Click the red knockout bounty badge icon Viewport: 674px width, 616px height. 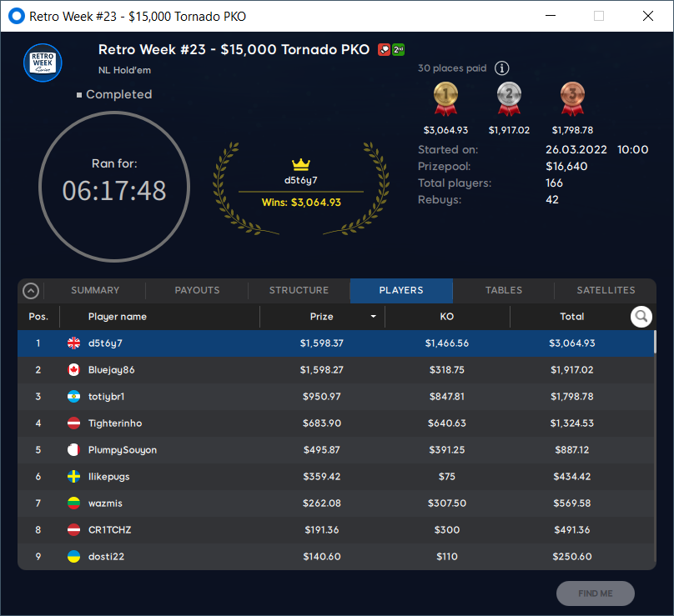click(384, 50)
